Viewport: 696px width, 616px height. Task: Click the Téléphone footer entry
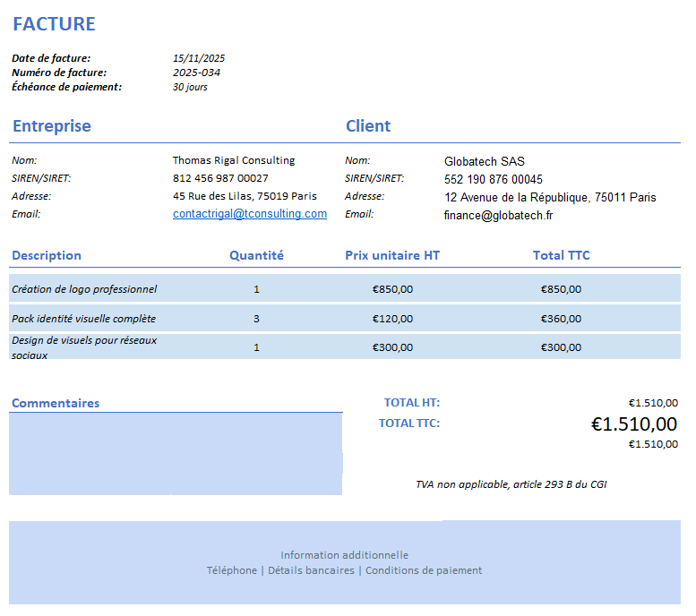coord(232,570)
